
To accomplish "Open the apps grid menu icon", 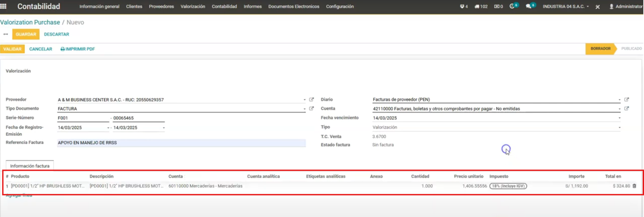I will point(3,6).
